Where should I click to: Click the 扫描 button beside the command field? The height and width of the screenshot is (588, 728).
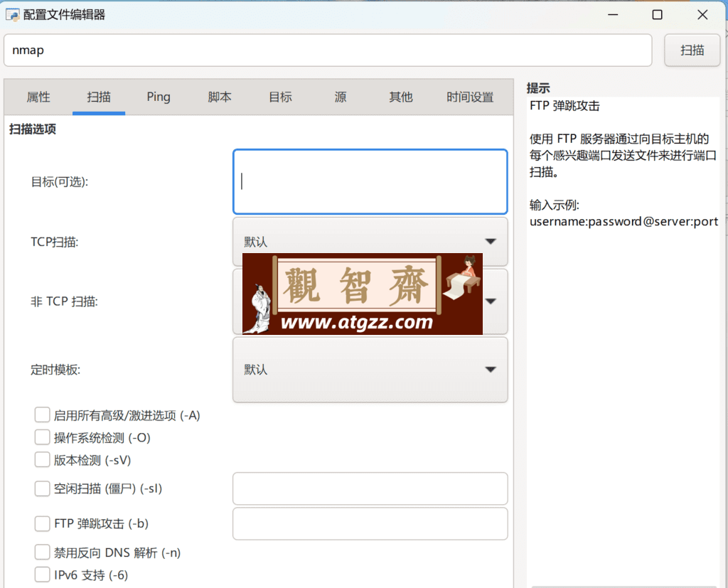tap(692, 50)
